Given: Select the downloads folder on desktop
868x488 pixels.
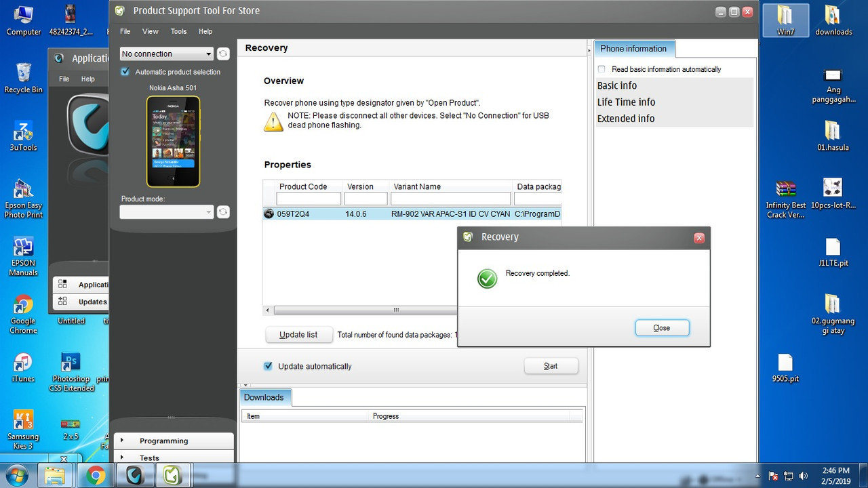Looking at the screenshot, I should click(833, 20).
